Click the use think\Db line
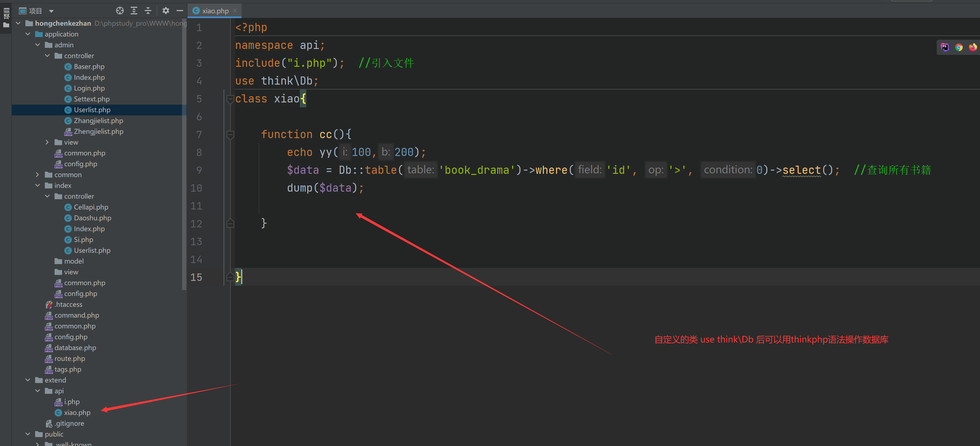This screenshot has height=446, width=980. (277, 81)
